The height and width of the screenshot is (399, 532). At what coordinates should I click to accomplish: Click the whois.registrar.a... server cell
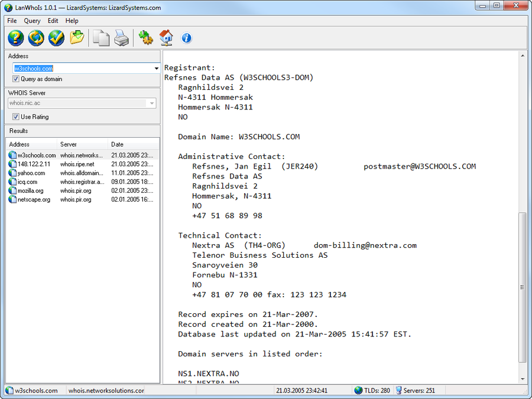(x=82, y=182)
